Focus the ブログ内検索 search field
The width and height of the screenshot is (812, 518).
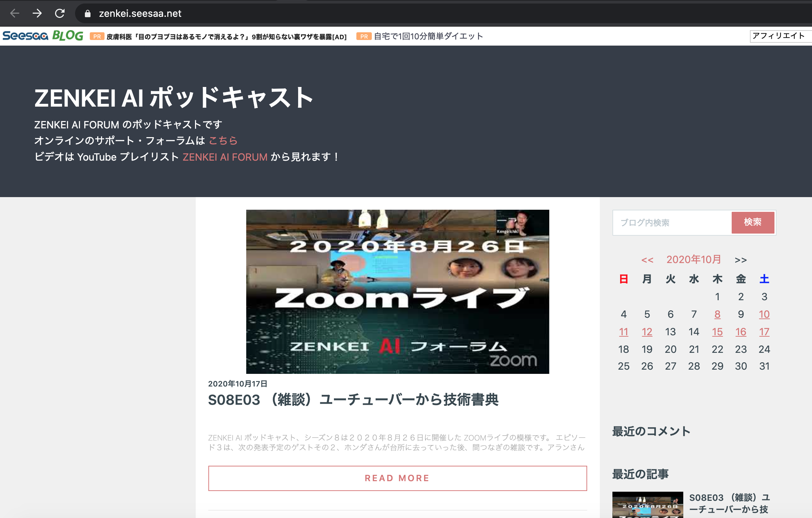pos(672,223)
